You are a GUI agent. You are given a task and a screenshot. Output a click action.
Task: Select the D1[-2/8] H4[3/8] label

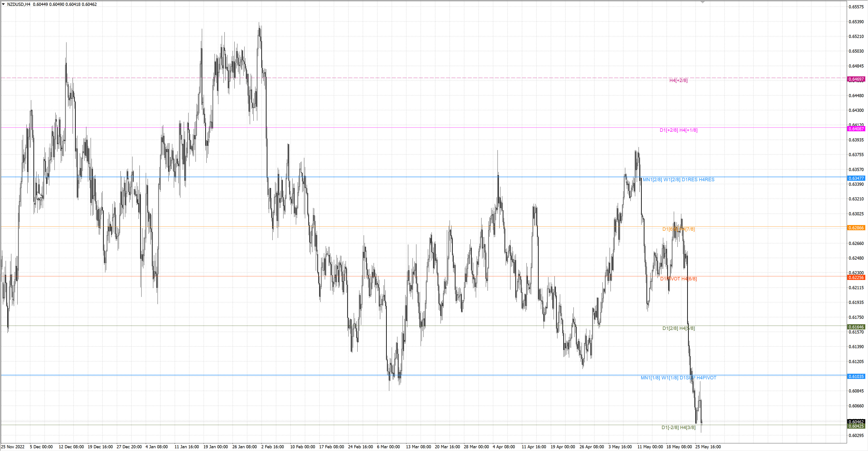click(679, 428)
